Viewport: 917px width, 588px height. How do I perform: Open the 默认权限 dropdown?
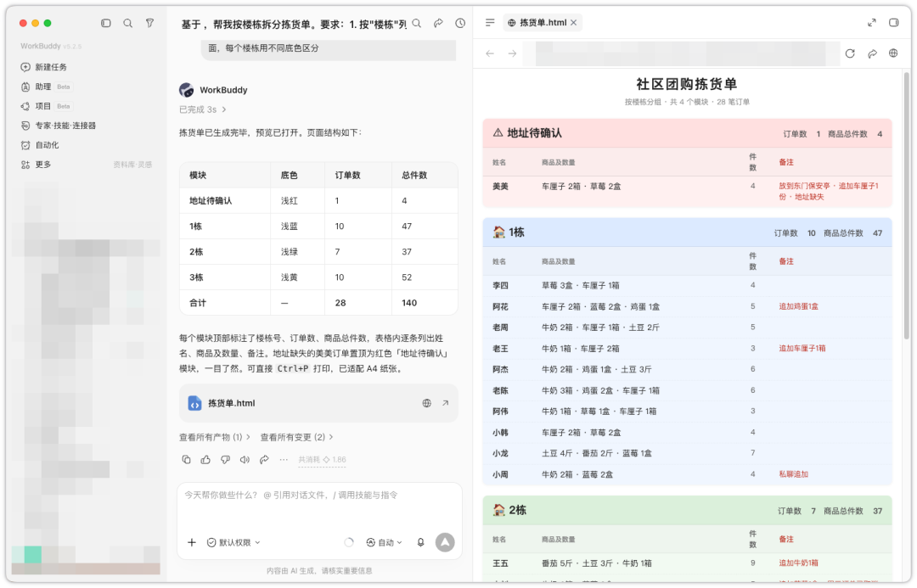[x=234, y=542]
